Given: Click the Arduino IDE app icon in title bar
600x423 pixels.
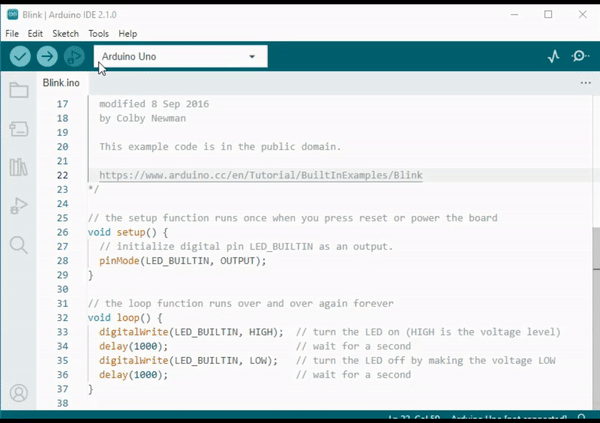Looking at the screenshot, I should pos(13,15).
